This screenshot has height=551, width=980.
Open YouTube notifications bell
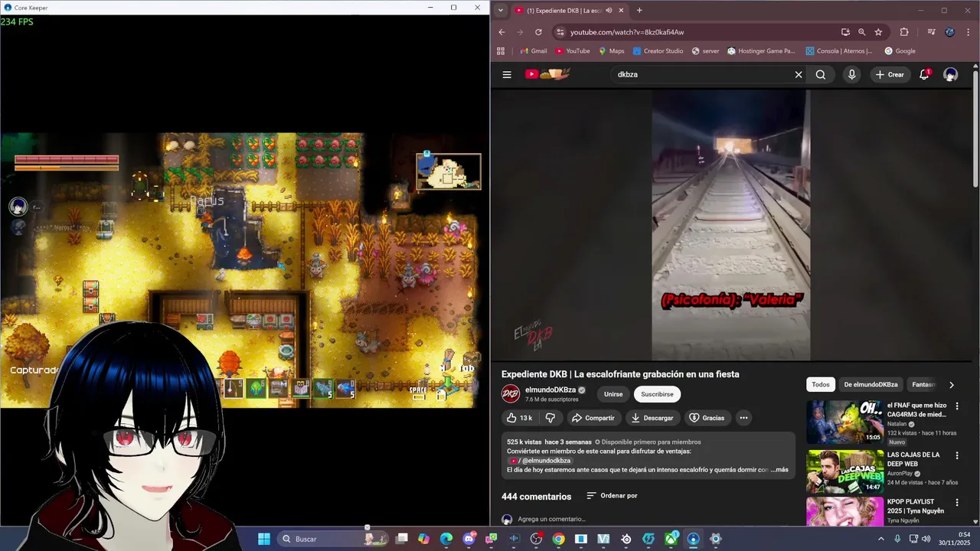[x=924, y=74]
